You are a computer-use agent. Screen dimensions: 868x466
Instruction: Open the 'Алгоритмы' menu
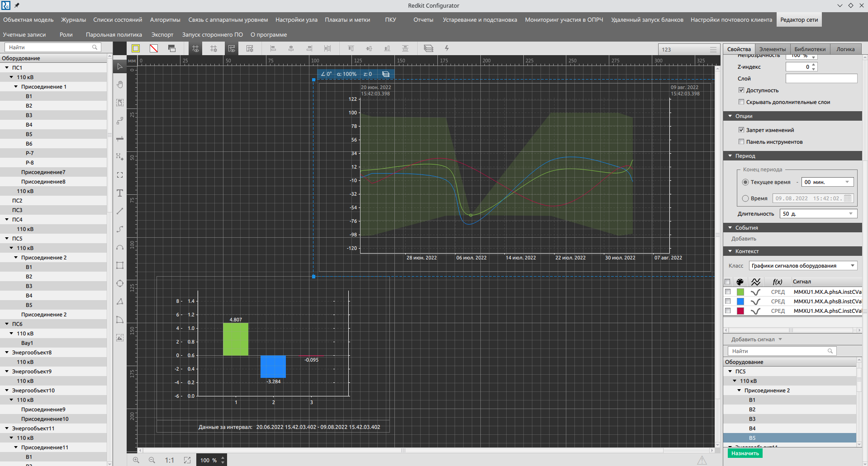click(165, 19)
